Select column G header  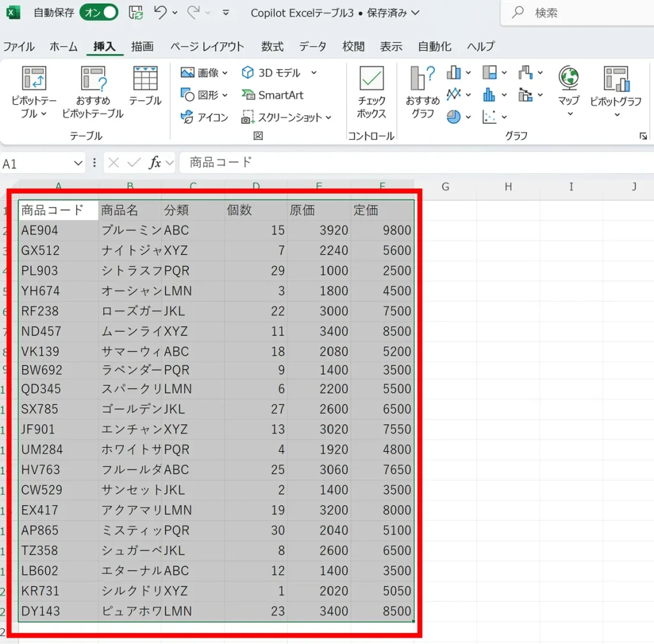click(445, 187)
